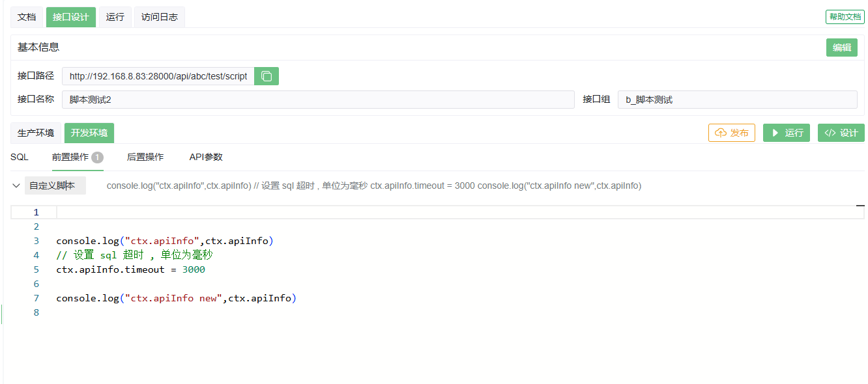Screen dimensions: 868x384
Task: Open the 设计 code view button
Action: pyautogui.click(x=841, y=133)
